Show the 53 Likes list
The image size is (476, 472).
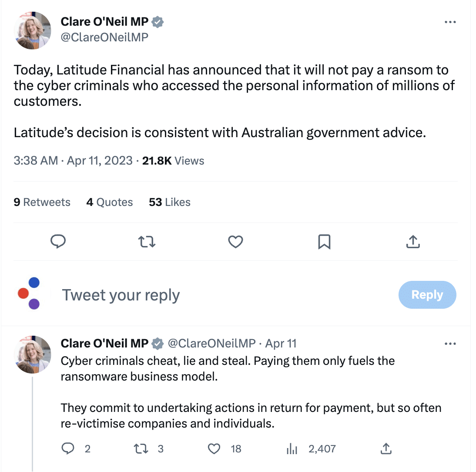(x=170, y=202)
